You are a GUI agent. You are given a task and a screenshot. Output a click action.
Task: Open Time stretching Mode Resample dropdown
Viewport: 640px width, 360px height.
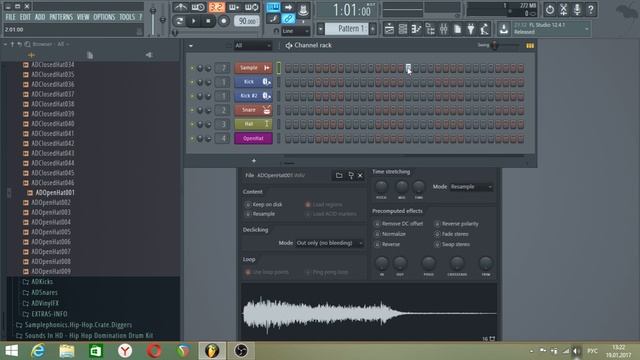[x=471, y=187]
